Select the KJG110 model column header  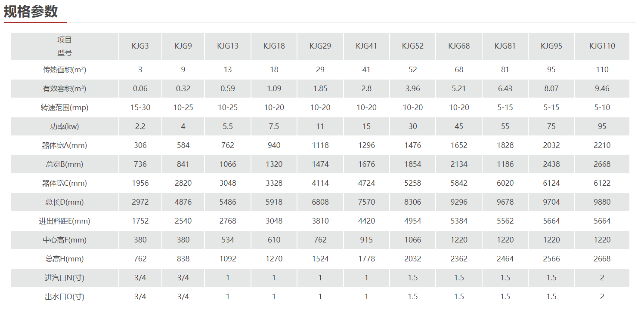pyautogui.click(x=602, y=46)
